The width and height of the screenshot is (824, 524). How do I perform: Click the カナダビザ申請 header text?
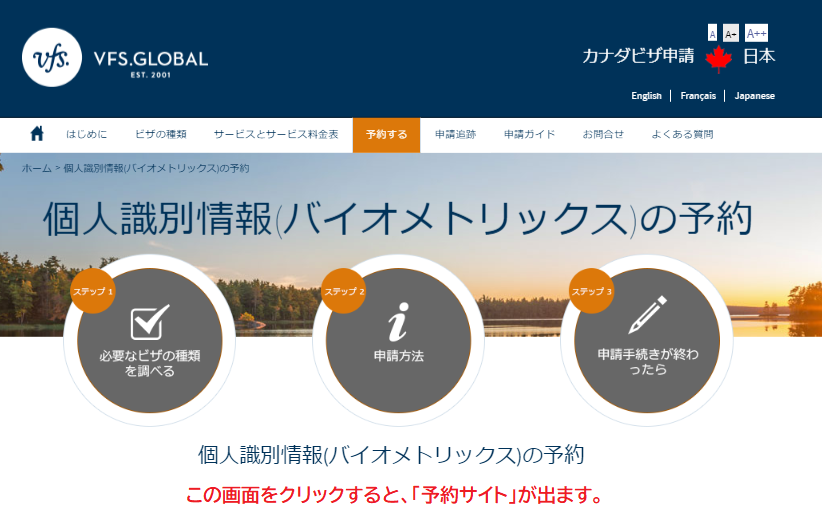[x=638, y=56]
